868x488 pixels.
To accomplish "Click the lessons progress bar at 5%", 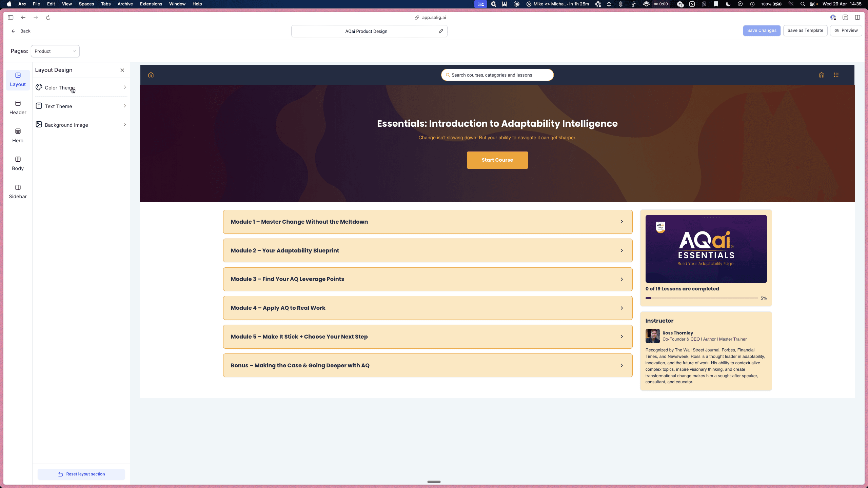I will click(702, 298).
